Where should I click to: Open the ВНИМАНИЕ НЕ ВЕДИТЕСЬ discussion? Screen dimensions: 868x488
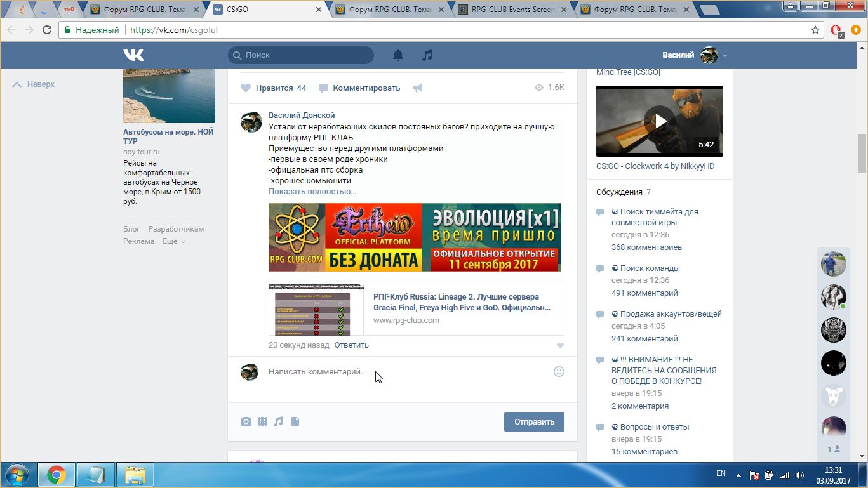click(x=664, y=371)
